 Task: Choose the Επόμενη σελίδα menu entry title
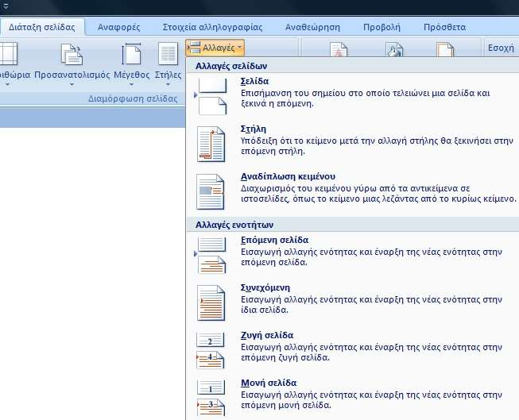275,240
